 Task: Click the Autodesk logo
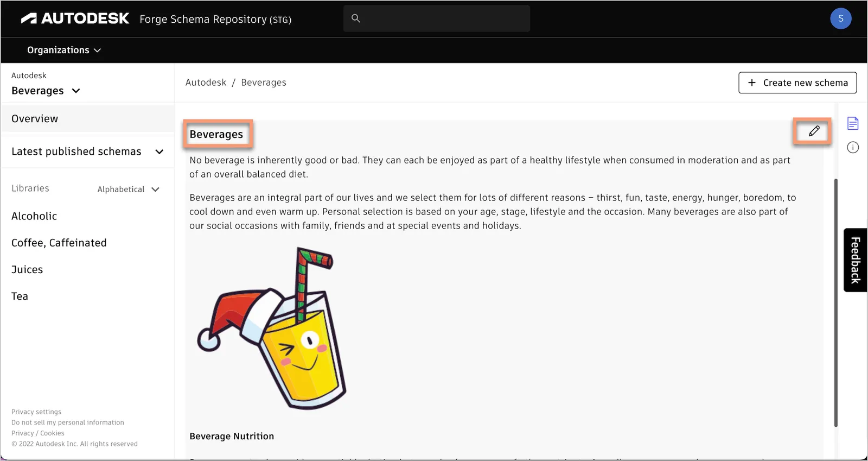75,19
